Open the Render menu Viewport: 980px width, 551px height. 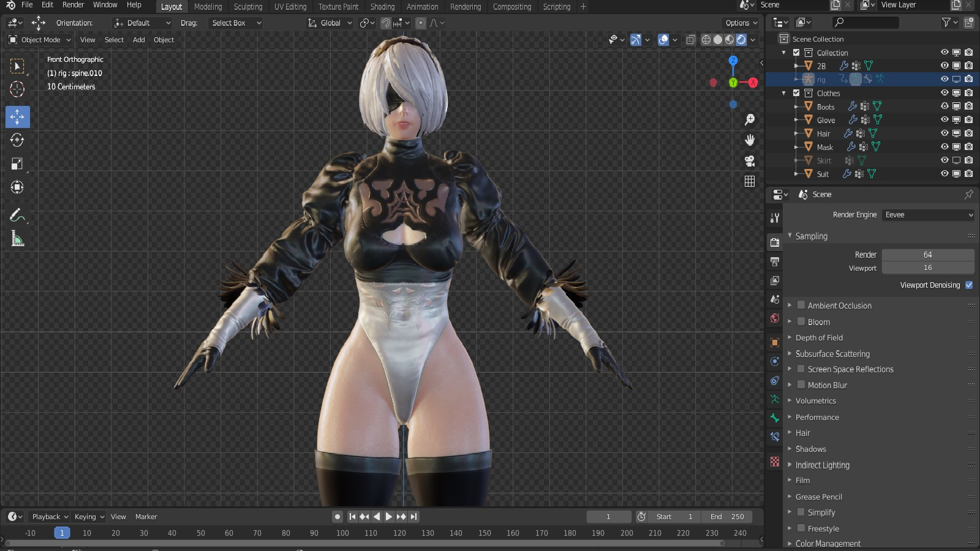[x=73, y=5]
